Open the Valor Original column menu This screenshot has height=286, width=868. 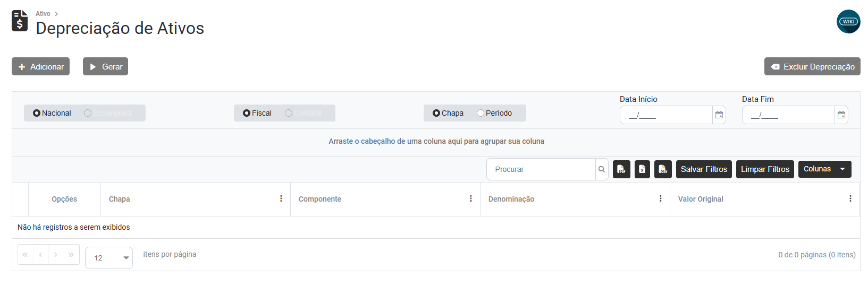[x=850, y=198]
